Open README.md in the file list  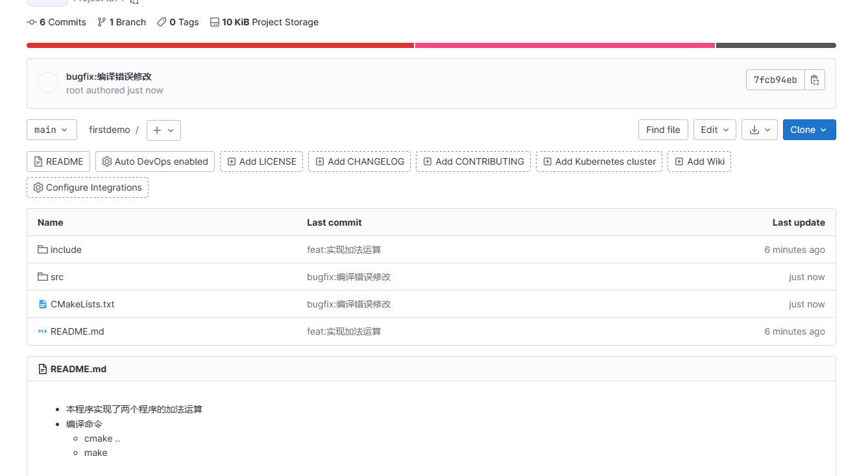point(77,331)
